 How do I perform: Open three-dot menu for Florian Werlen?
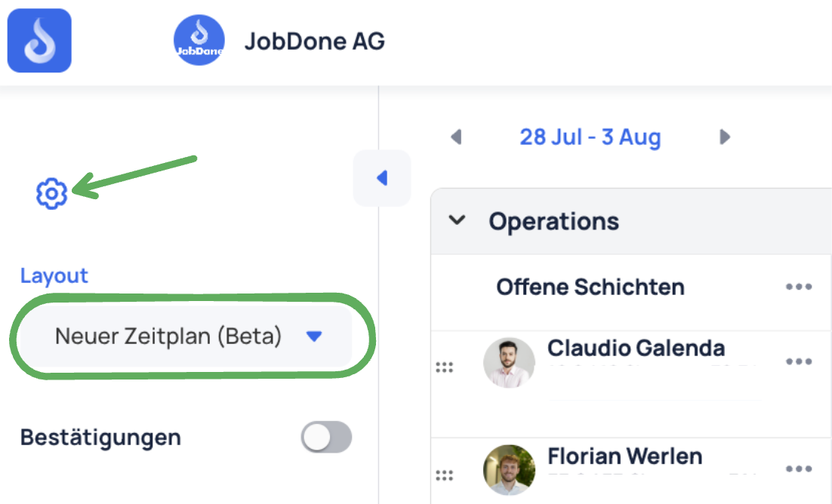click(x=799, y=469)
